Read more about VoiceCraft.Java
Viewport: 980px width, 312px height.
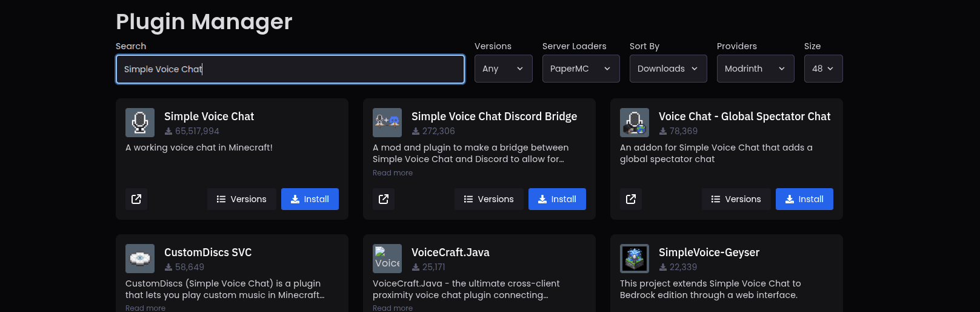pyautogui.click(x=393, y=308)
